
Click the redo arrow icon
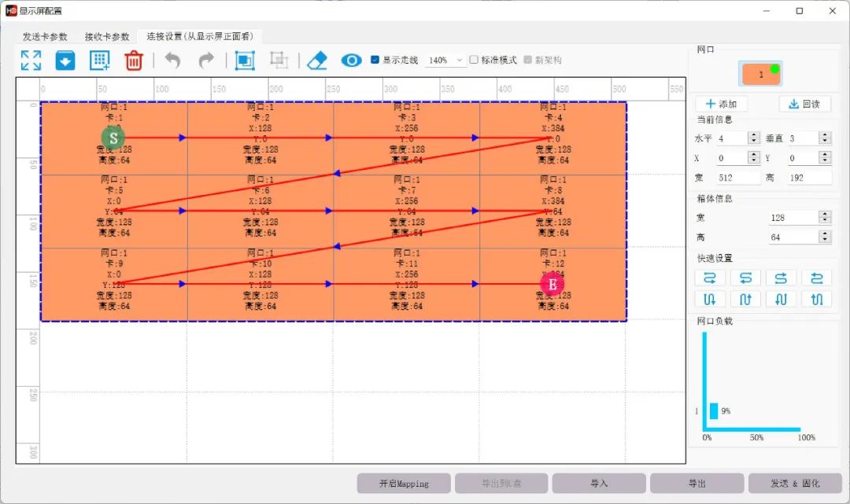click(x=206, y=60)
